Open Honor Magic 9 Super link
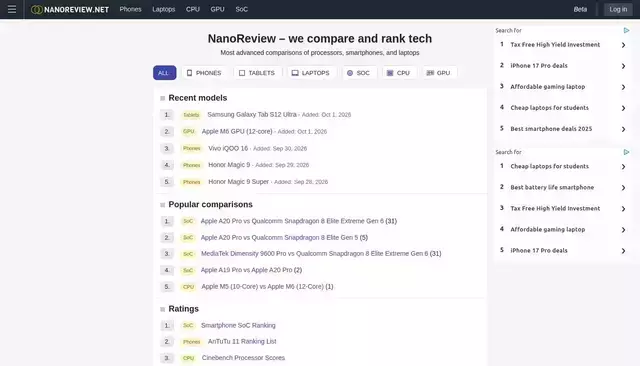The image size is (640, 366). (238, 182)
